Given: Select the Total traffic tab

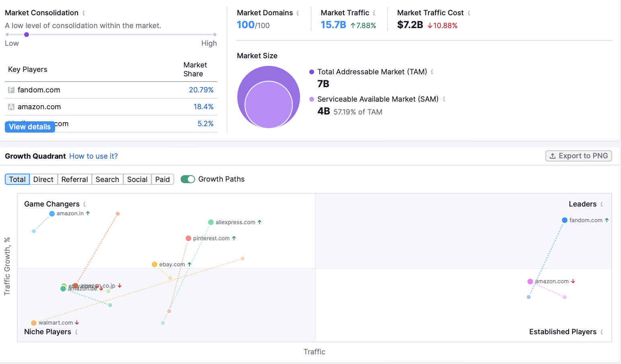Looking at the screenshot, I should point(17,179).
